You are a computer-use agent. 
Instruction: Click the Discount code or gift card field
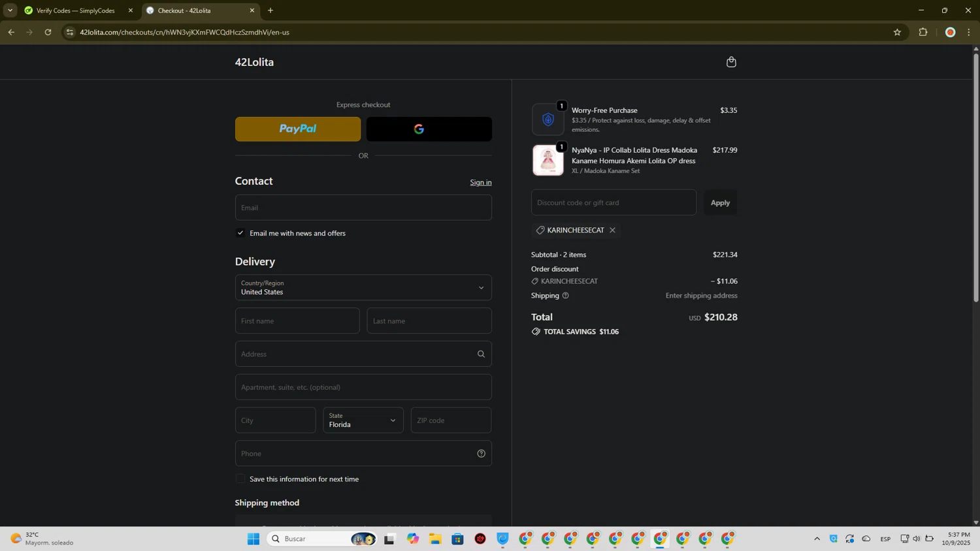point(613,203)
